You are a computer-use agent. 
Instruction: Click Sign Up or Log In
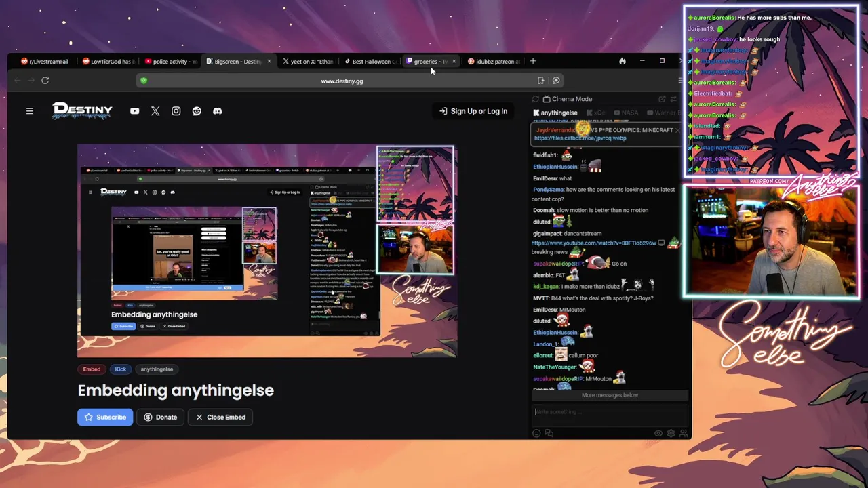pos(473,111)
